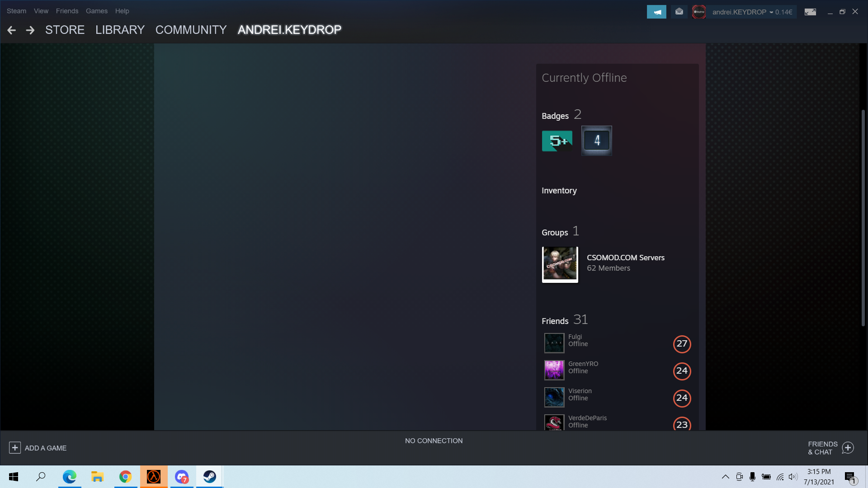Open the 5+ years of service badge
868x488 pixels.
(x=557, y=141)
